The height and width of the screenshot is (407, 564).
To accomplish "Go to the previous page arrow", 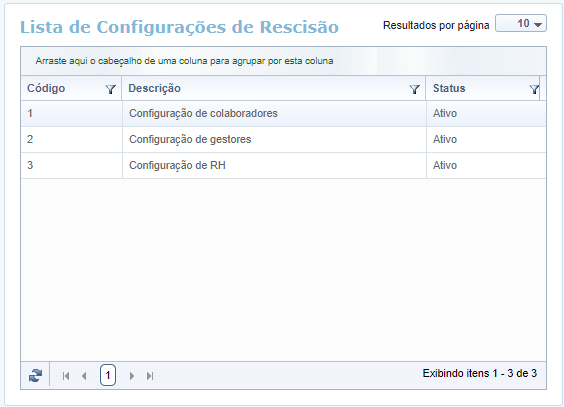I will pyautogui.click(x=84, y=376).
